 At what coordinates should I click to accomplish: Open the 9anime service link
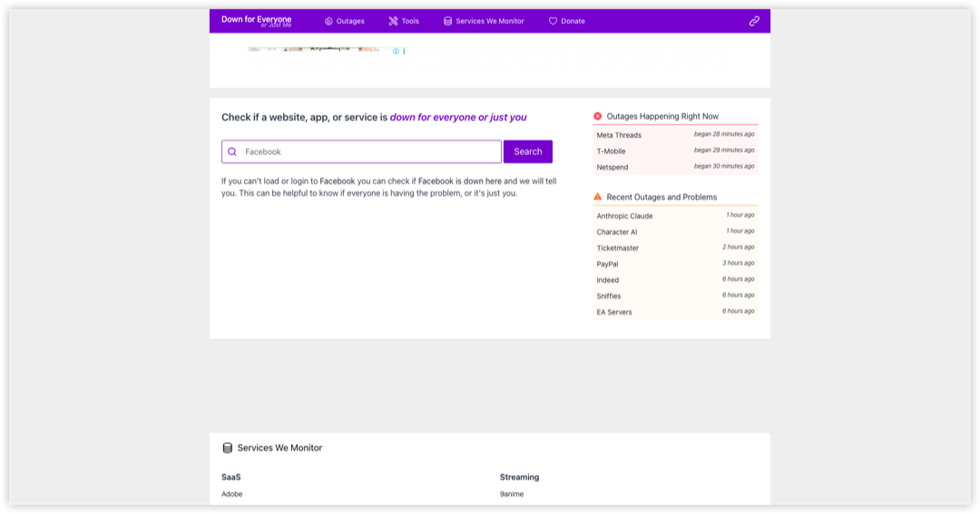(x=512, y=494)
